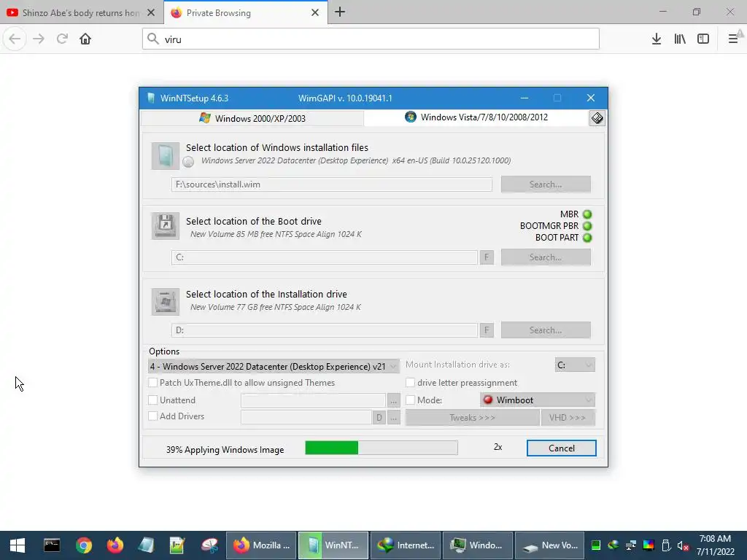Enable Patch UxTheme.dll checkbox
Image resolution: width=747 pixels, height=560 pixels.
point(153,382)
